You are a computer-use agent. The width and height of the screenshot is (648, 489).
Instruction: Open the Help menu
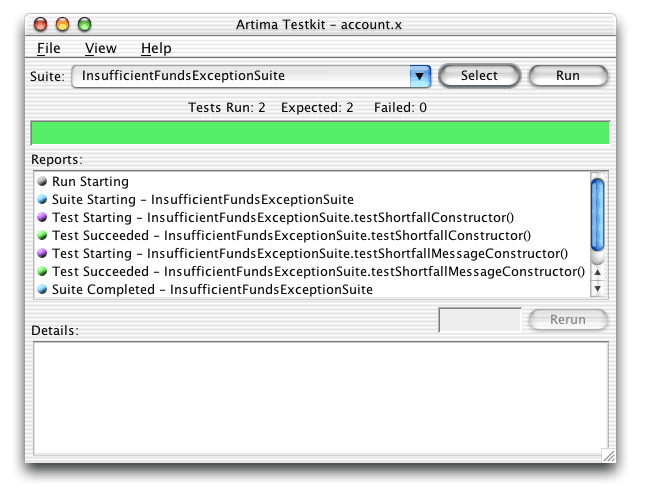tap(156, 48)
